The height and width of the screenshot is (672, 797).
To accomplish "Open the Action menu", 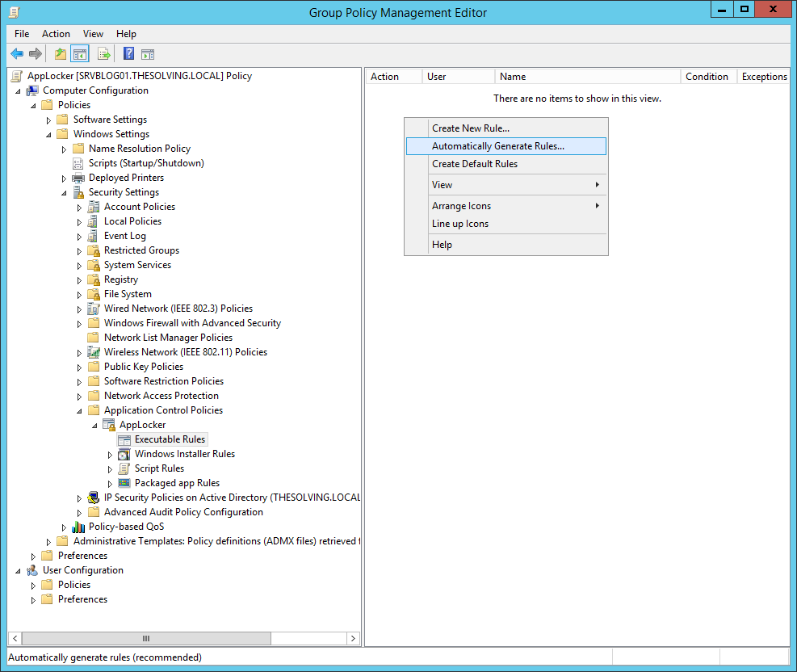I will (x=56, y=34).
